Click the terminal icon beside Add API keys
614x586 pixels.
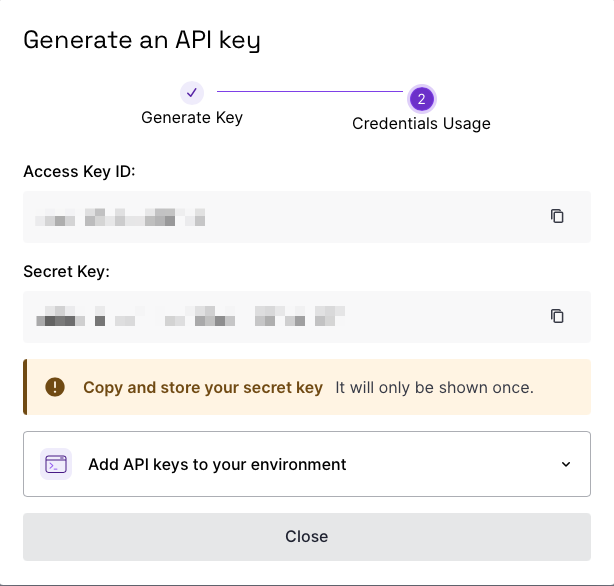tap(56, 464)
